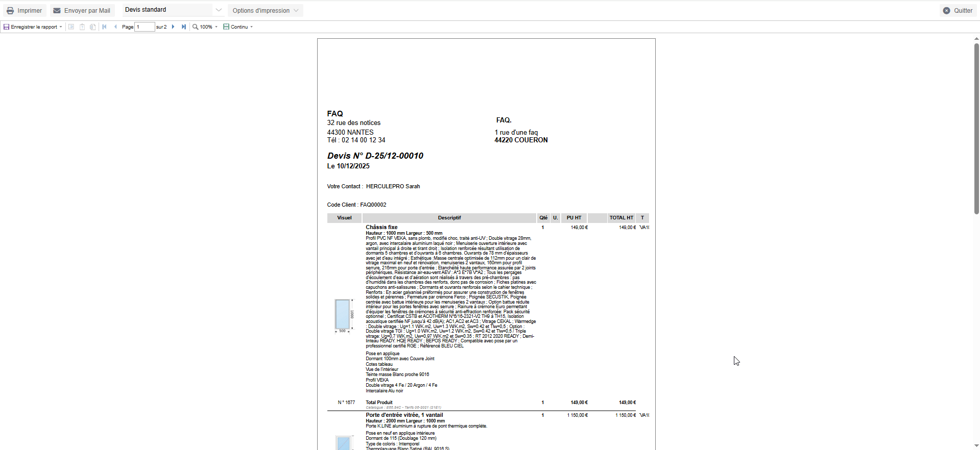Open the 100% zoom level dropdown

tap(205, 27)
